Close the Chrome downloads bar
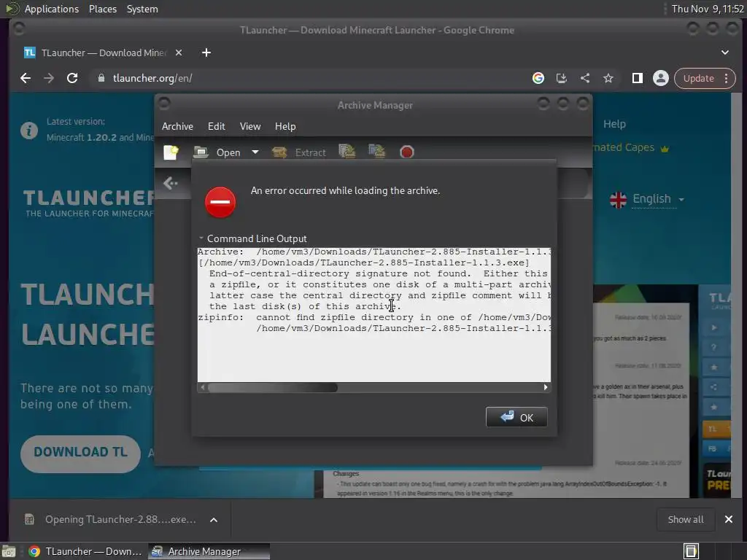 click(729, 519)
